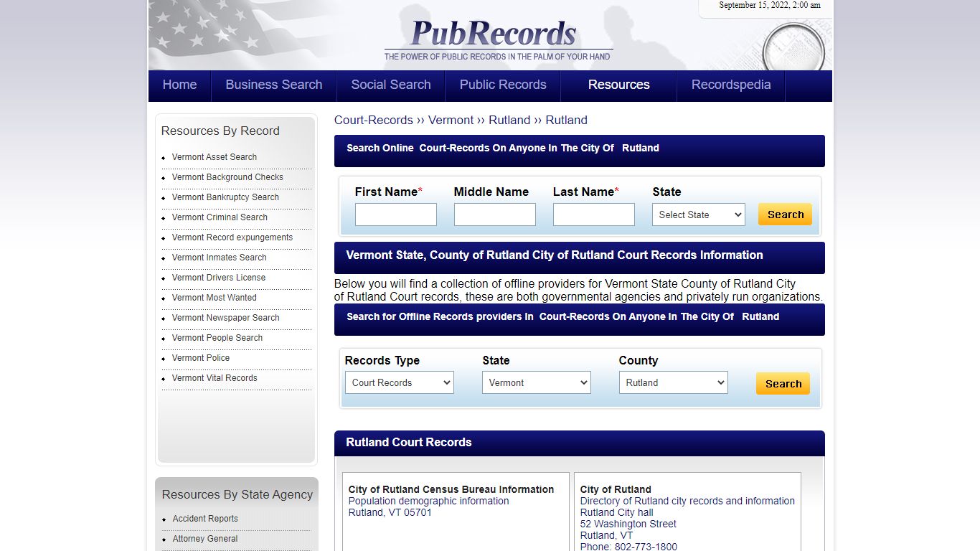
Task: Focus the Middle Name input field
Action: coord(495,215)
